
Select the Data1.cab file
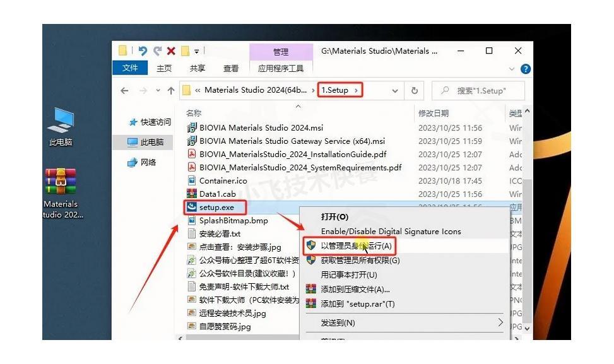click(217, 194)
